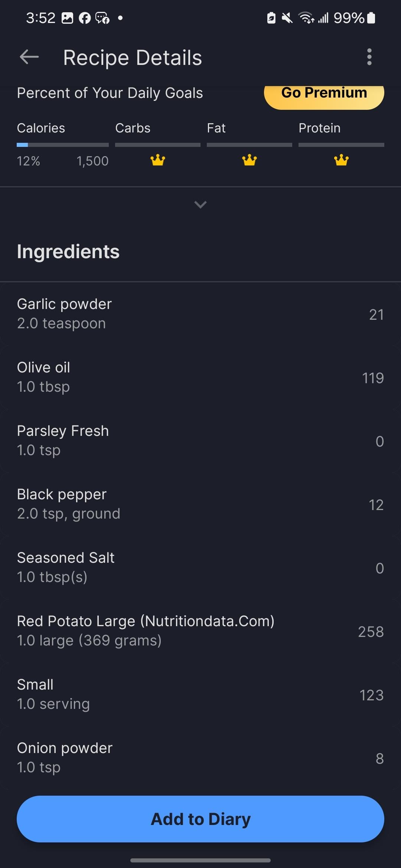Tap the Seasoned Salt ingredient
401x868 pixels.
click(200, 568)
